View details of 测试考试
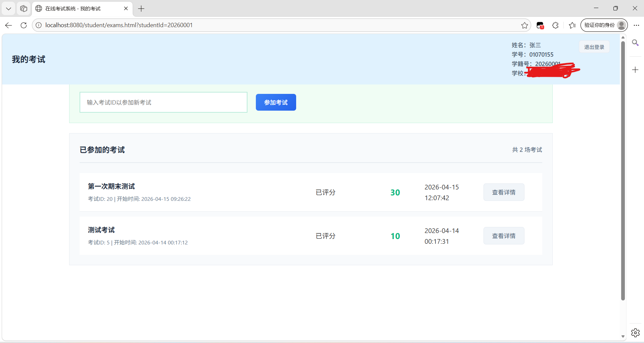The image size is (644, 343). 504,236
